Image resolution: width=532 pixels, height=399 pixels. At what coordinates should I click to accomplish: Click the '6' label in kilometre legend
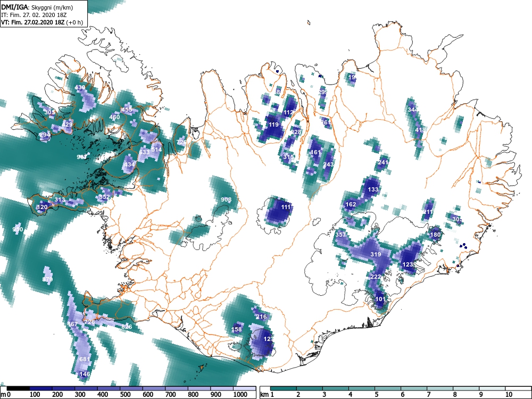click(402, 395)
